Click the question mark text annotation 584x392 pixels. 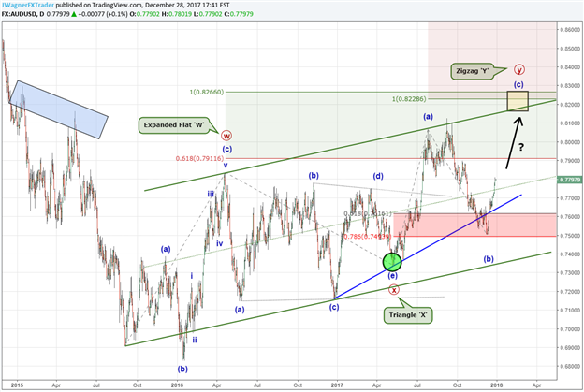(521, 148)
